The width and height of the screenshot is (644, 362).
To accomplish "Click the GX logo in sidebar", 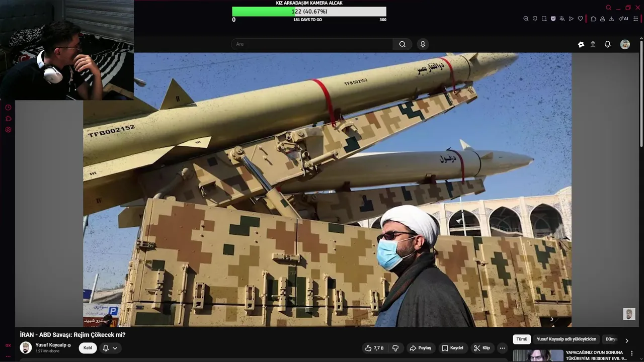I will tap(8, 345).
